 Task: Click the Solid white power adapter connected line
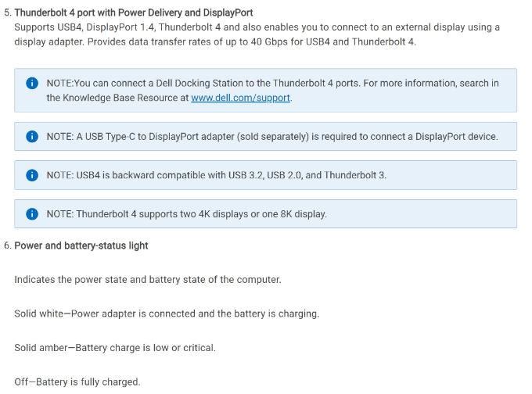tap(167, 313)
